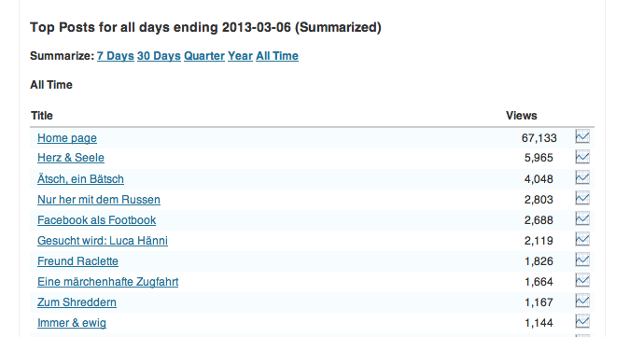
Task: Open the Herz & Seele post
Action: [x=71, y=158]
